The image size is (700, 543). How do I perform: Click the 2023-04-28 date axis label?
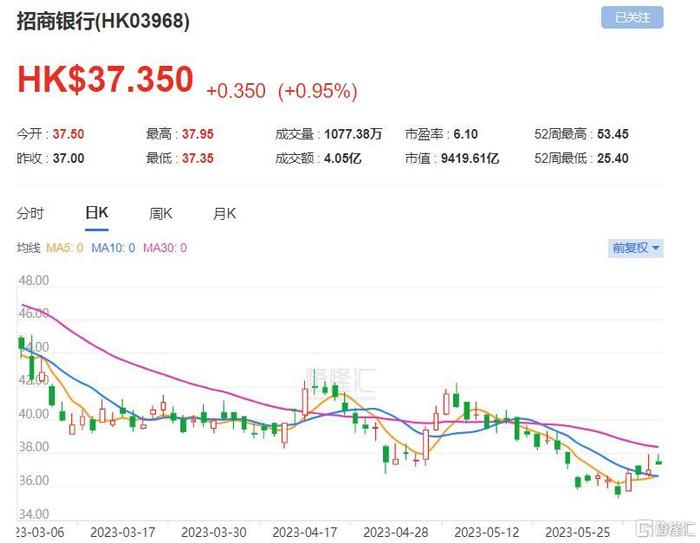point(396,532)
